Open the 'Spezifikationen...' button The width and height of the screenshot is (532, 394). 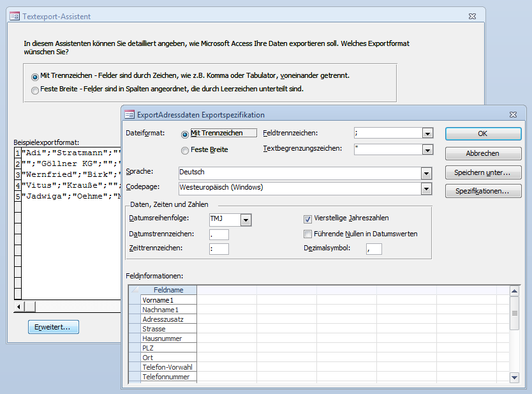point(482,191)
